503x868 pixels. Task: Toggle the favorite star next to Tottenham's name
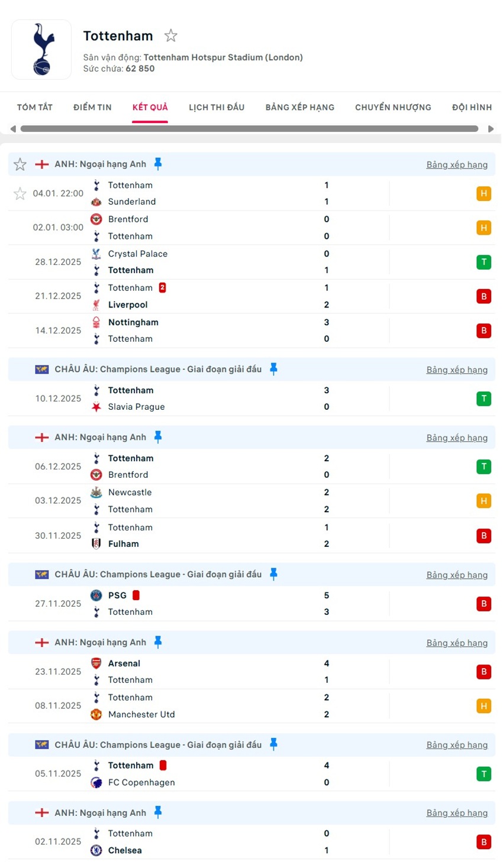pos(170,35)
